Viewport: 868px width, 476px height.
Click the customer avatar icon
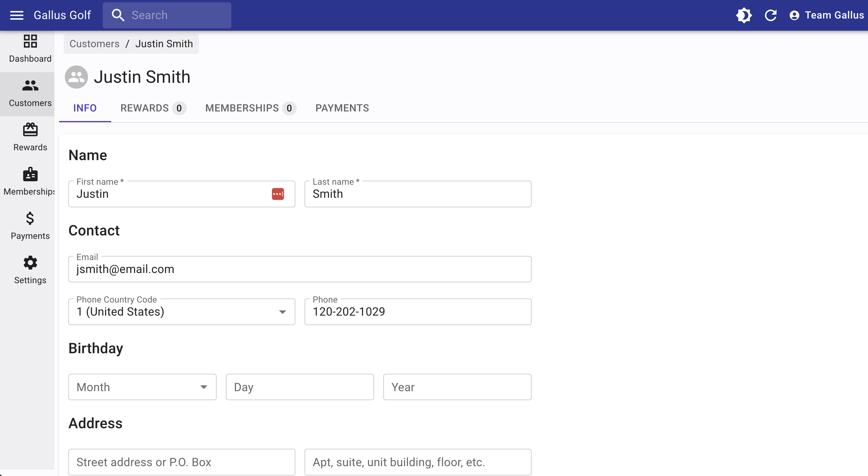[76, 77]
